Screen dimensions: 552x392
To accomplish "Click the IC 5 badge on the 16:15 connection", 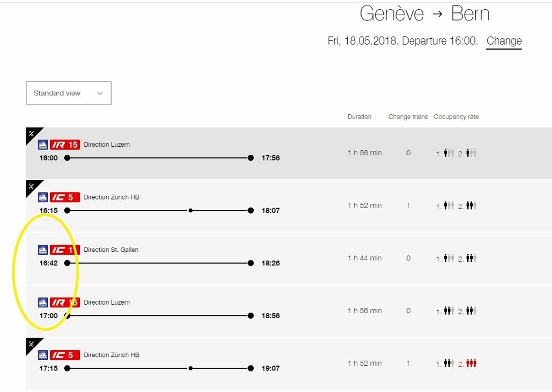I will click(65, 197).
